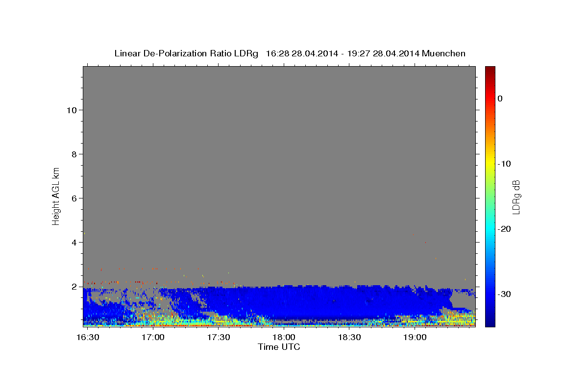
Task: Click the "Muenchen" location in the title
Action: [x=443, y=53]
